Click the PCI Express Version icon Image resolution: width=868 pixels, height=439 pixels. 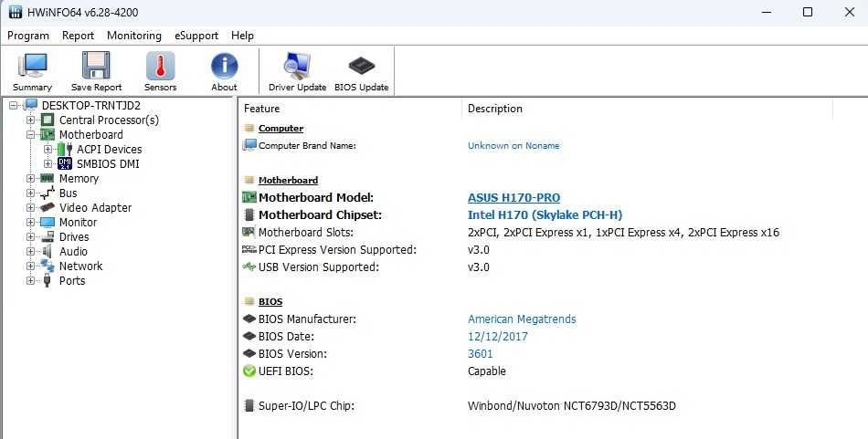point(249,250)
